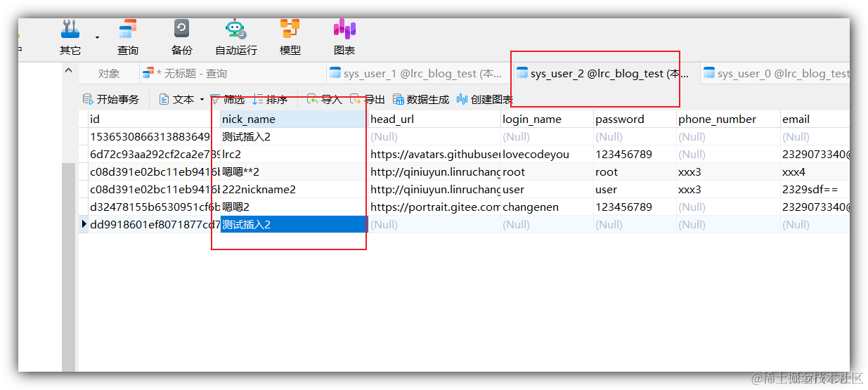This screenshot has width=868, height=390.
Task: Select the password column header
Action: coord(635,119)
